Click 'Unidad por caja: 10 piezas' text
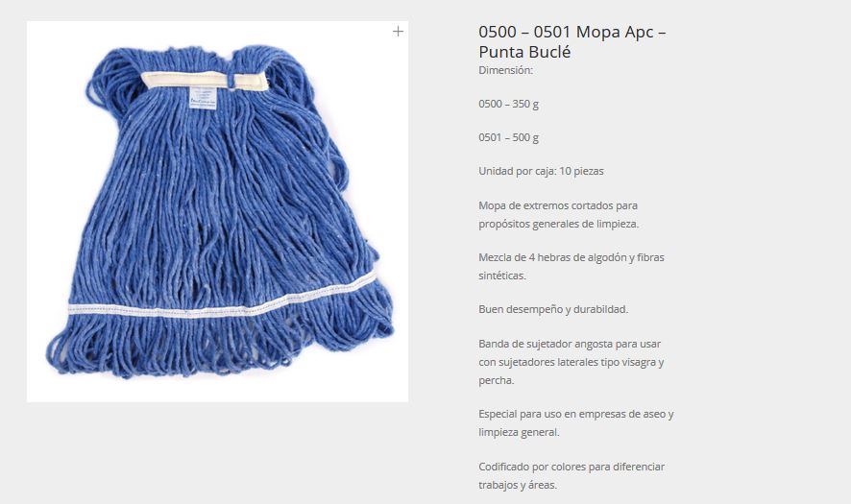Image resolution: width=851 pixels, height=504 pixels. click(x=541, y=172)
